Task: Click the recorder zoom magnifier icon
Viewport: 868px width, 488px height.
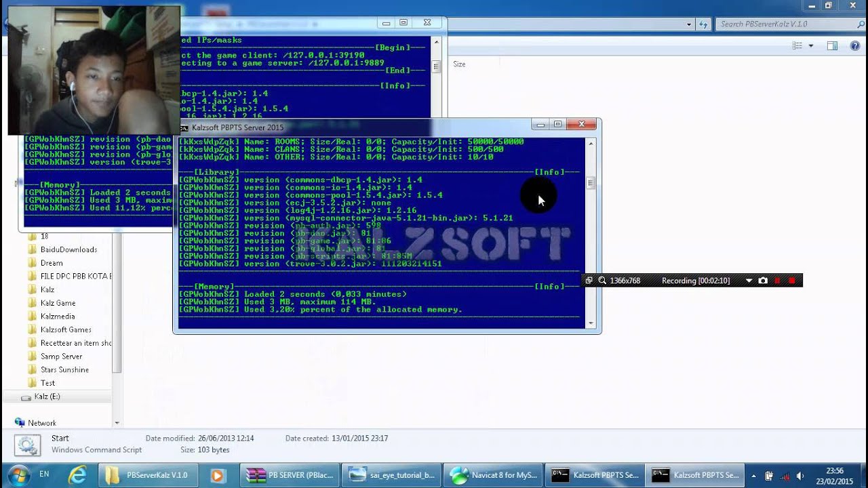Action: coord(601,281)
